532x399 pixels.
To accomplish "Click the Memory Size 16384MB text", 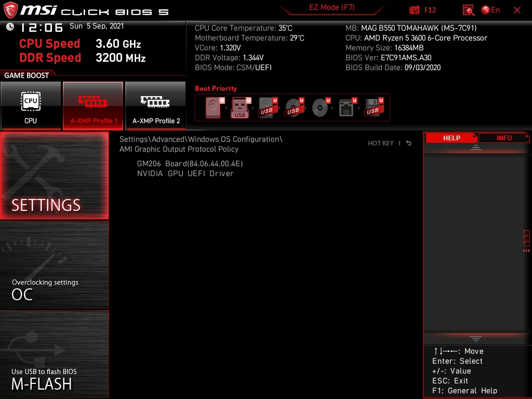I will click(384, 48).
